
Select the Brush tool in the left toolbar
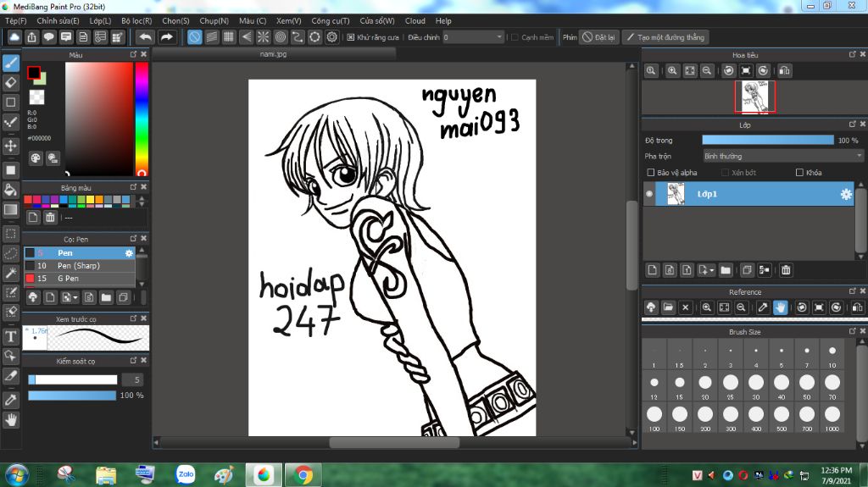click(11, 63)
